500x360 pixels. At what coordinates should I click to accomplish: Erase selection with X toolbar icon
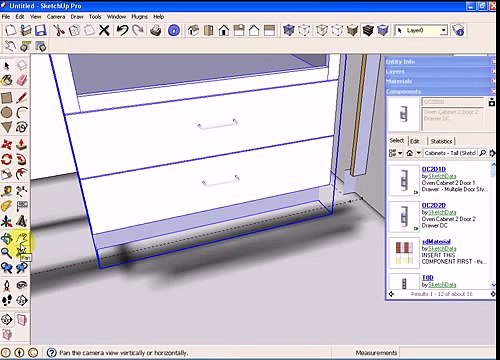pos(104,31)
